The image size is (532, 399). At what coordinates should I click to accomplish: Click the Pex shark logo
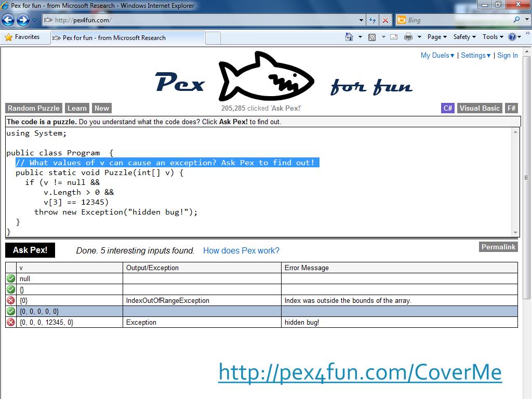pyautogui.click(x=267, y=76)
